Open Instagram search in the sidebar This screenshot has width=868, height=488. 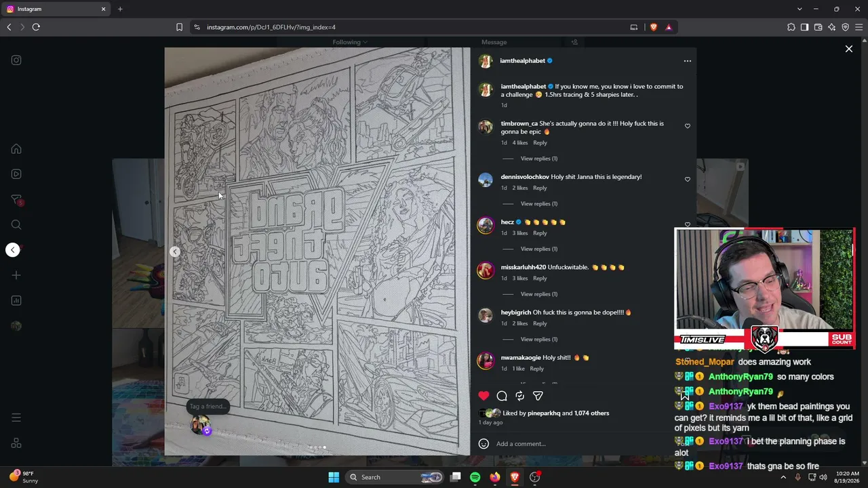point(16,225)
